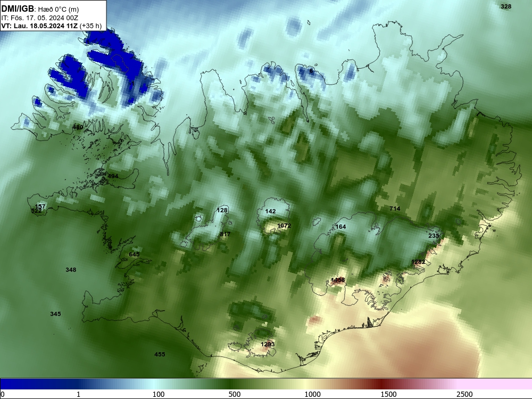The height and width of the screenshot is (399, 532).
Task: Click the color scale at label 2500
Action: point(464,394)
